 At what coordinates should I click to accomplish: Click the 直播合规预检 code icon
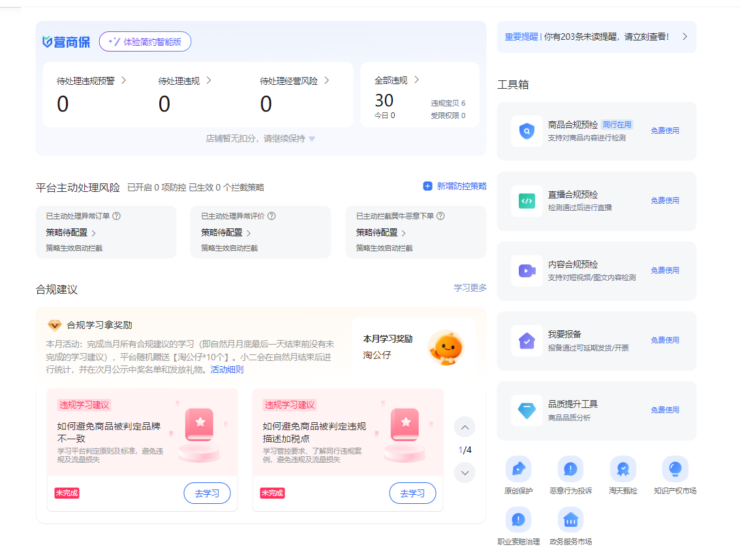pos(527,201)
